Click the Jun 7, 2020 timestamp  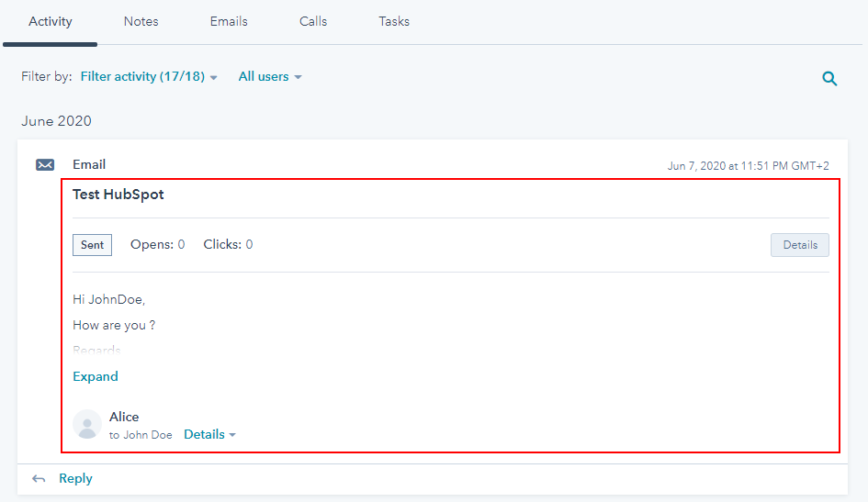(748, 166)
